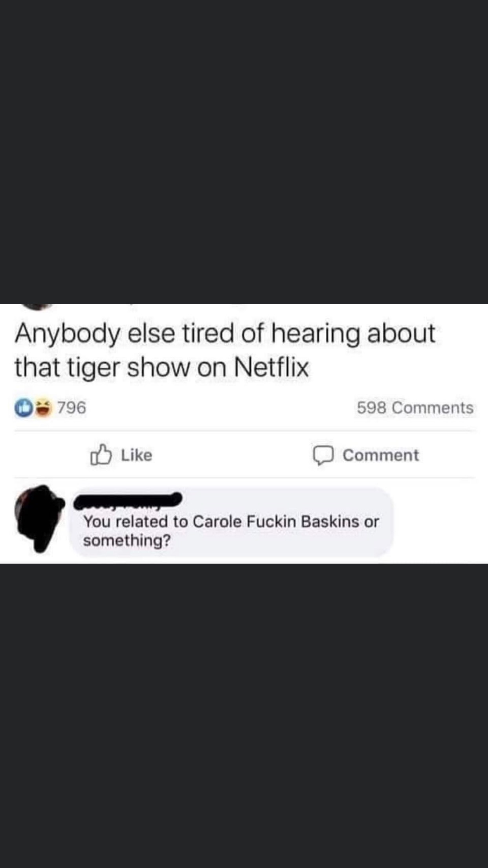Tap the word Netflix in the post
The width and height of the screenshot is (488, 868).
[x=272, y=368]
